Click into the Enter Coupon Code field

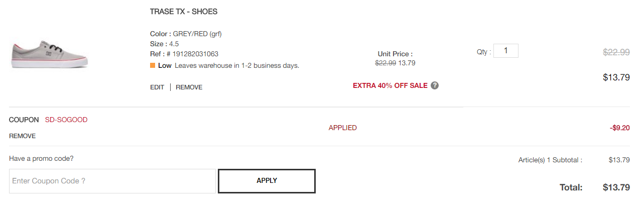[112, 181]
